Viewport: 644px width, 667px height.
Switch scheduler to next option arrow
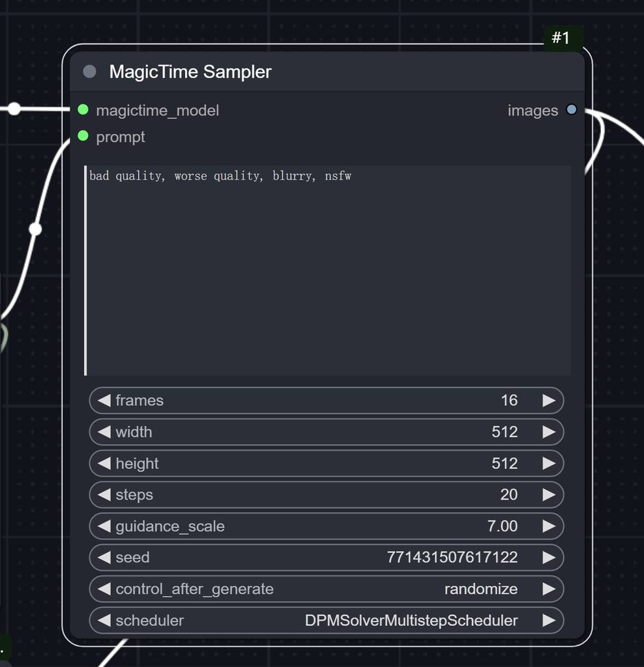click(549, 621)
